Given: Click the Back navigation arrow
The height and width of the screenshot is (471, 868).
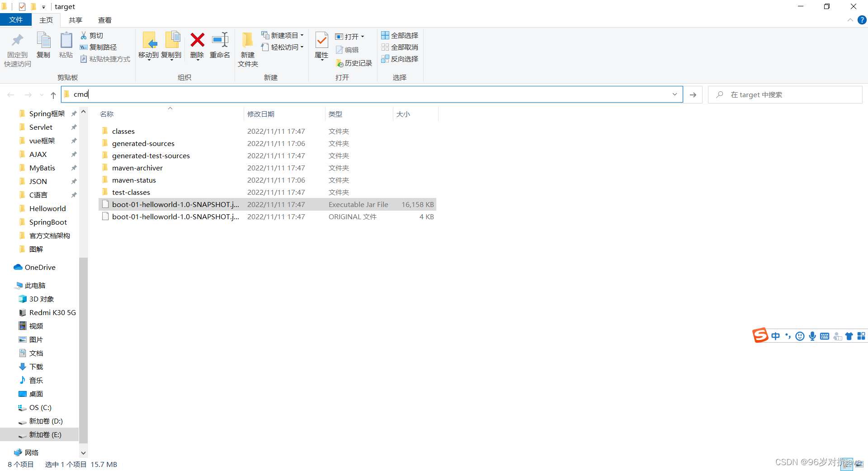Looking at the screenshot, I should click(11, 95).
